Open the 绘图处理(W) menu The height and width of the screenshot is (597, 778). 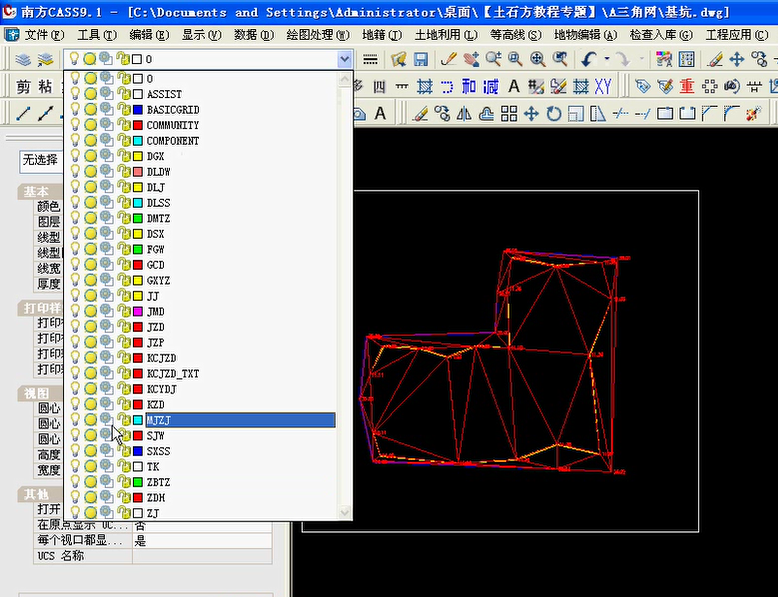click(x=318, y=35)
